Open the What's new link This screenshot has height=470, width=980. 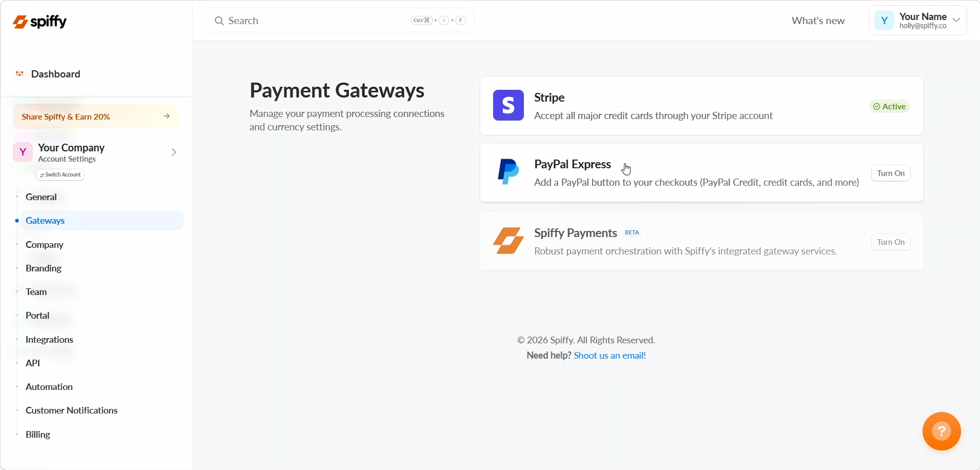(x=818, y=21)
